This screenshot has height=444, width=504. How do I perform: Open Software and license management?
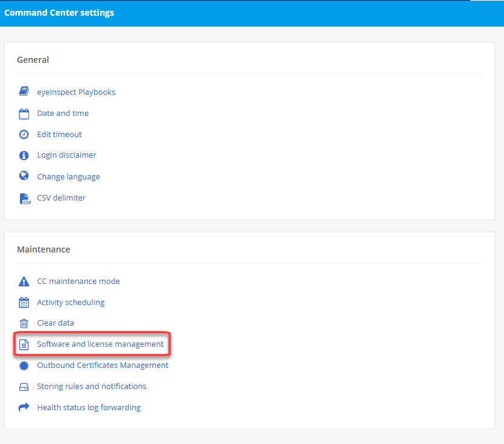(x=100, y=344)
